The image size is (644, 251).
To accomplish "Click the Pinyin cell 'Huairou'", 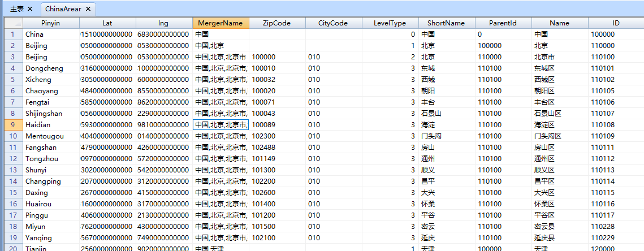I will pos(51,204).
